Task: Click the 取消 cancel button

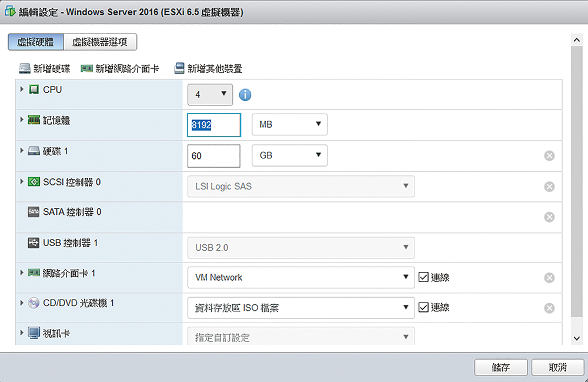Action: tap(557, 367)
